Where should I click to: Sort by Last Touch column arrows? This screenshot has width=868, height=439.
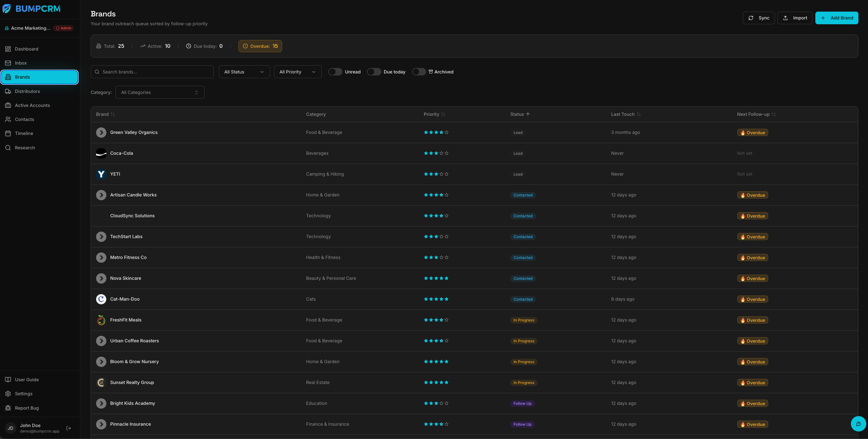coord(639,114)
